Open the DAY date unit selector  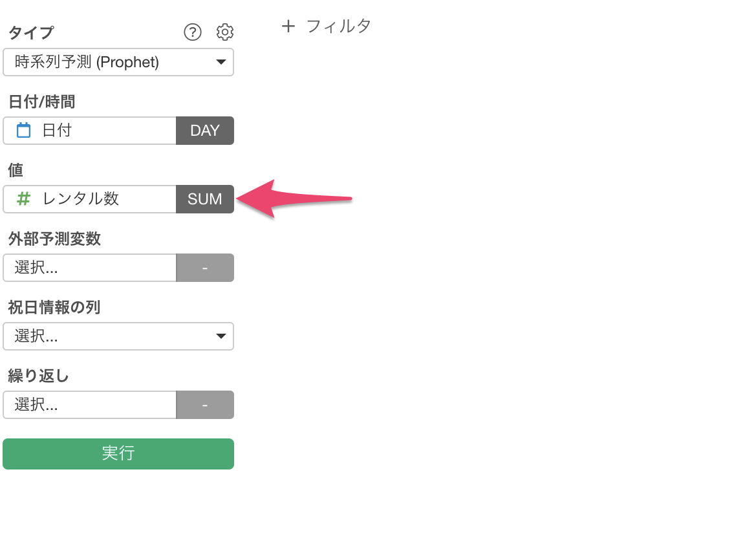click(x=205, y=131)
